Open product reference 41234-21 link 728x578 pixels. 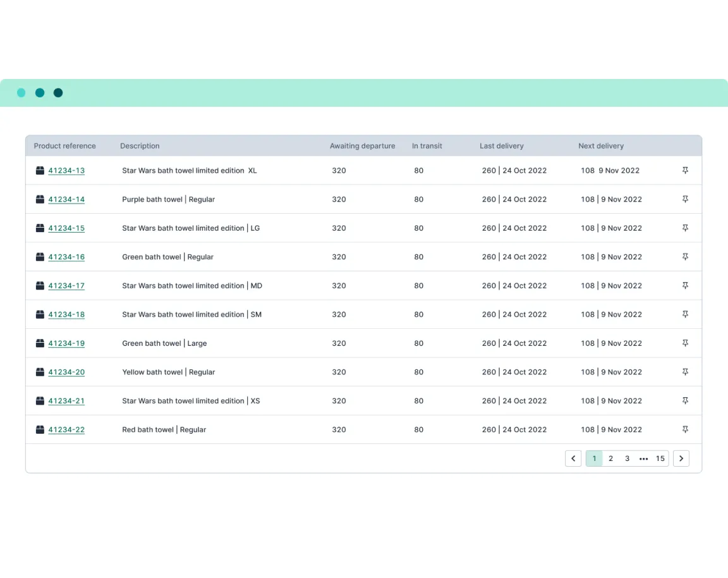click(66, 401)
